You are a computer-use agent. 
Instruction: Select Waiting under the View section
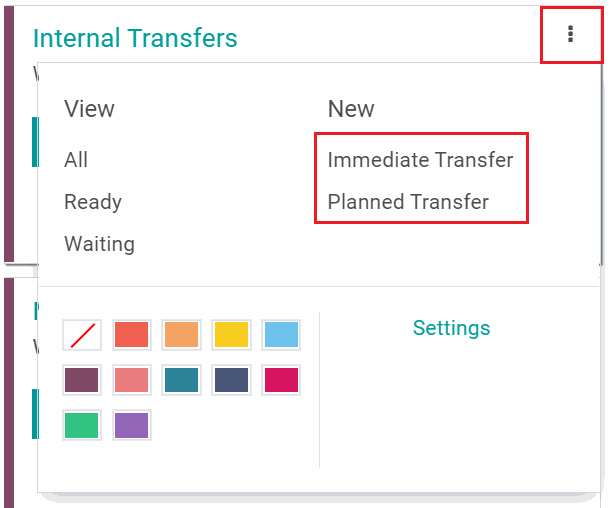[x=99, y=244]
